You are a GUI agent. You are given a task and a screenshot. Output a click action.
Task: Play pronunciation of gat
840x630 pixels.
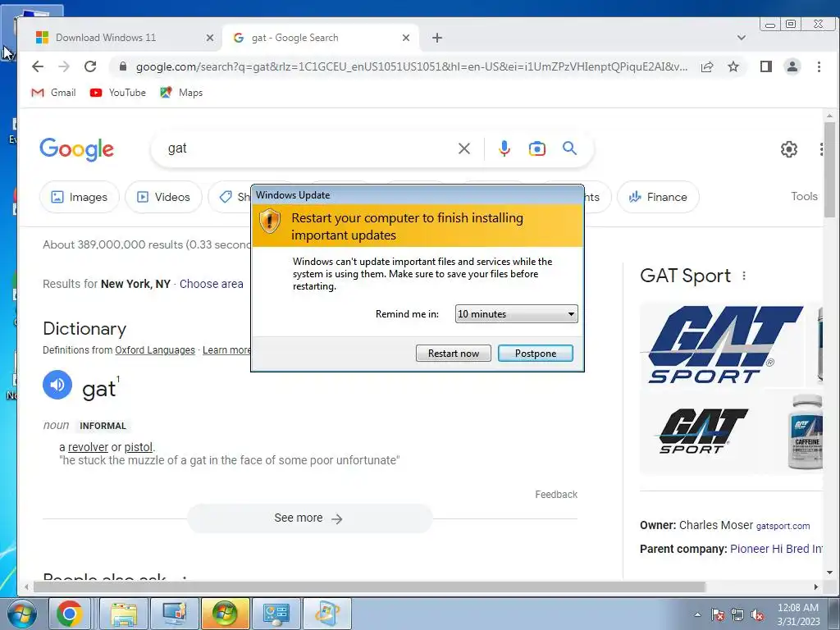57,385
